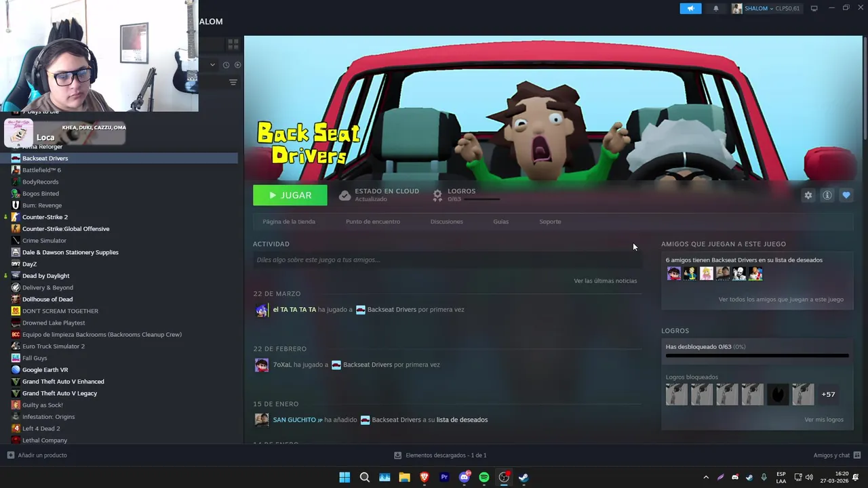Expand the library games filter dropdown
The height and width of the screenshot is (488, 868).
[x=212, y=65]
